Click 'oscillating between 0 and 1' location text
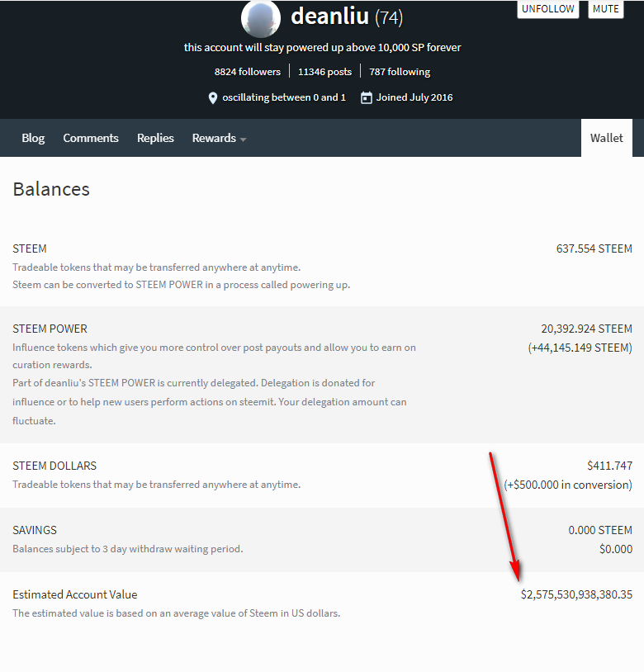The width and height of the screenshot is (644, 672). click(x=284, y=97)
